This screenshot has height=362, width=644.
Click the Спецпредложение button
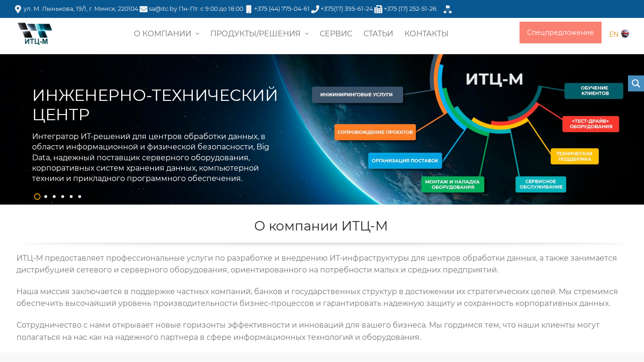pos(561,33)
